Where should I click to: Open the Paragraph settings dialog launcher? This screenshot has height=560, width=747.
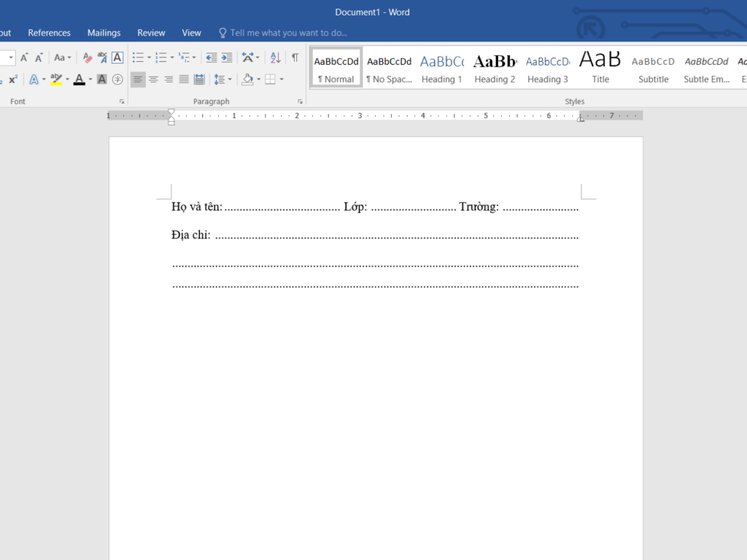pyautogui.click(x=301, y=101)
